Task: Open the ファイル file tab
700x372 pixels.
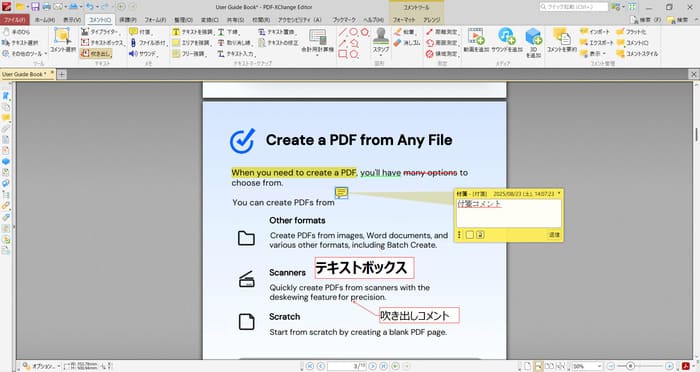Action: pyautogui.click(x=15, y=20)
